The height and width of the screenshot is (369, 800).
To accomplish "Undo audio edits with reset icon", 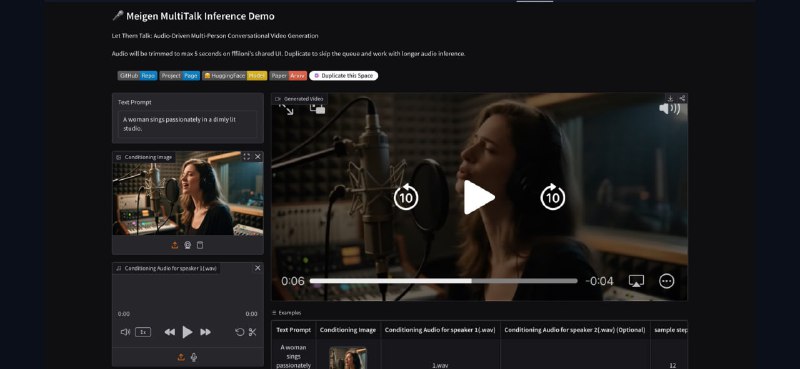I will 239,332.
